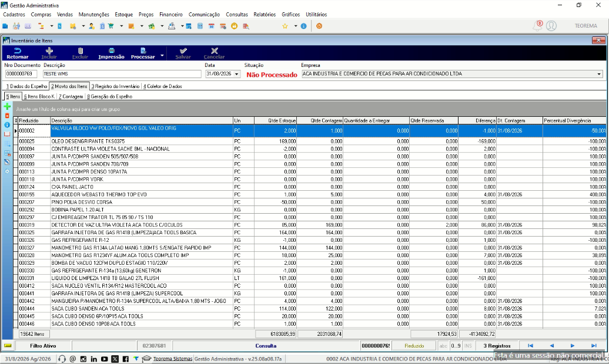Screen dimensions: 609x364
Task: Expand the green money dropdown arrow
Action: point(162,26)
